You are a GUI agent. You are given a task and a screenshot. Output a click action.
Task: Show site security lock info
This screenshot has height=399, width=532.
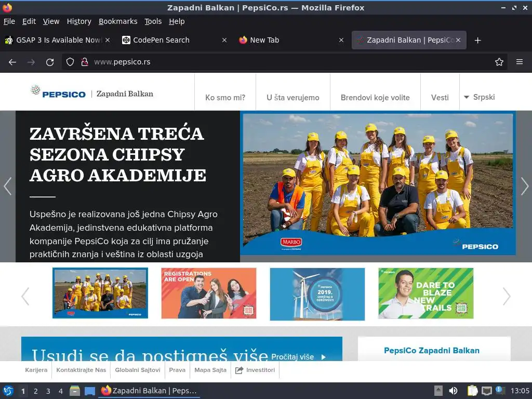(x=85, y=62)
